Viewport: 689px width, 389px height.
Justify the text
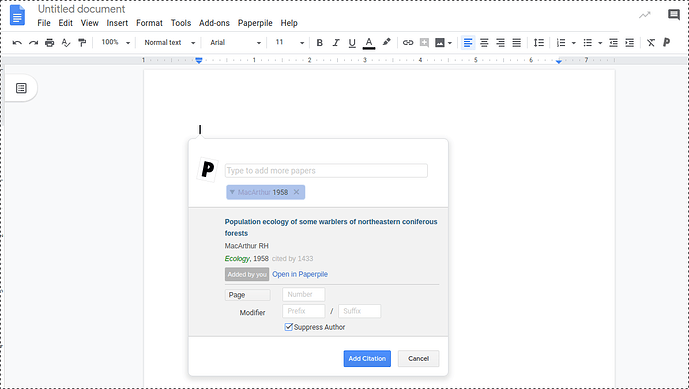point(517,43)
